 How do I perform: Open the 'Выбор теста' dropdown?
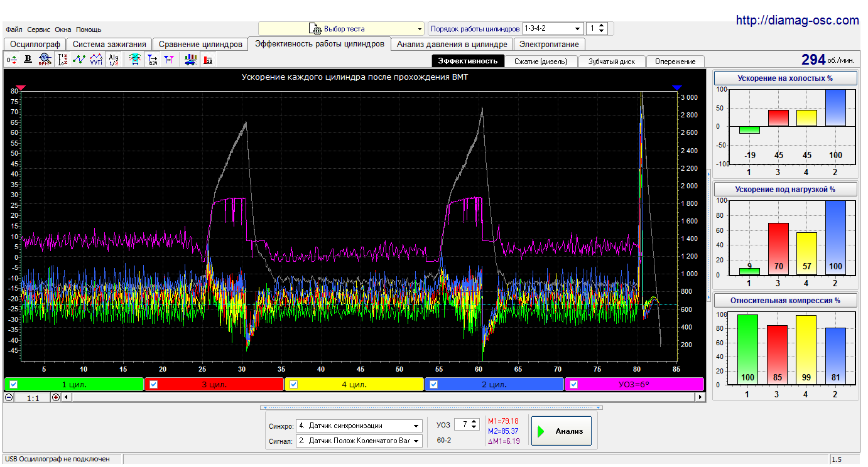342,29
